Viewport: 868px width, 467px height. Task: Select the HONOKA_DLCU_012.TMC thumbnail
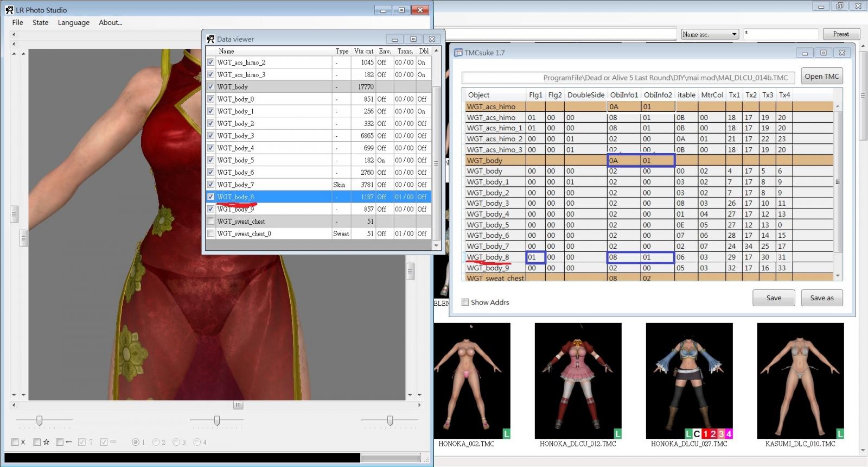(578, 381)
